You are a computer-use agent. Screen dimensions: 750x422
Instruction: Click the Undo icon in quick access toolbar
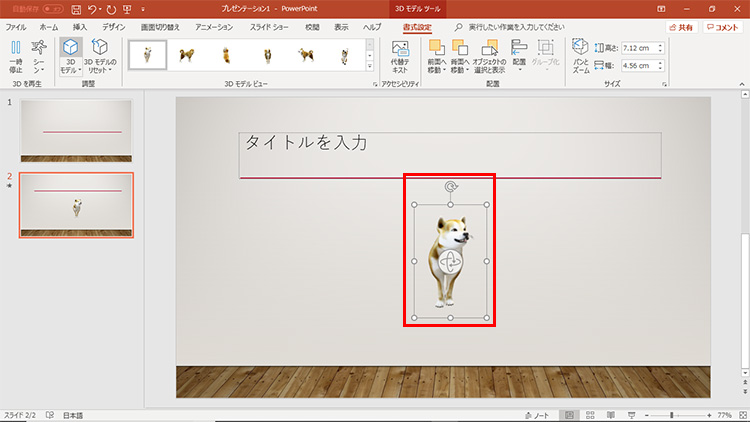[93, 8]
